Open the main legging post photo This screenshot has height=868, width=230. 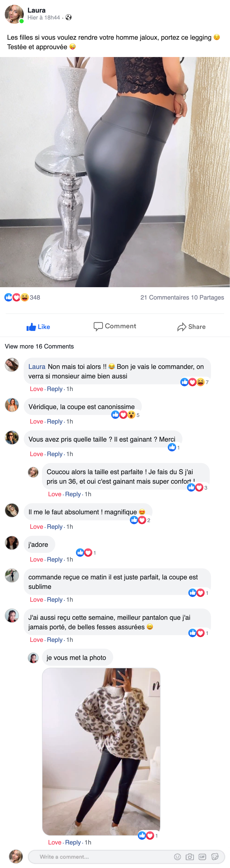click(x=115, y=172)
